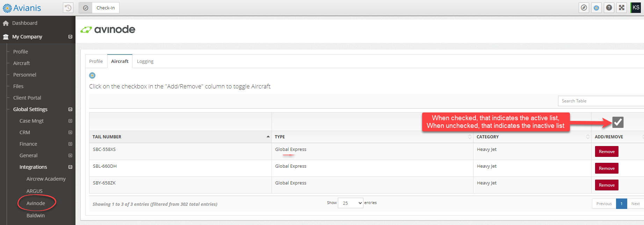Open Avinode integration in sidebar
The height and width of the screenshot is (225, 644).
pyautogui.click(x=36, y=203)
